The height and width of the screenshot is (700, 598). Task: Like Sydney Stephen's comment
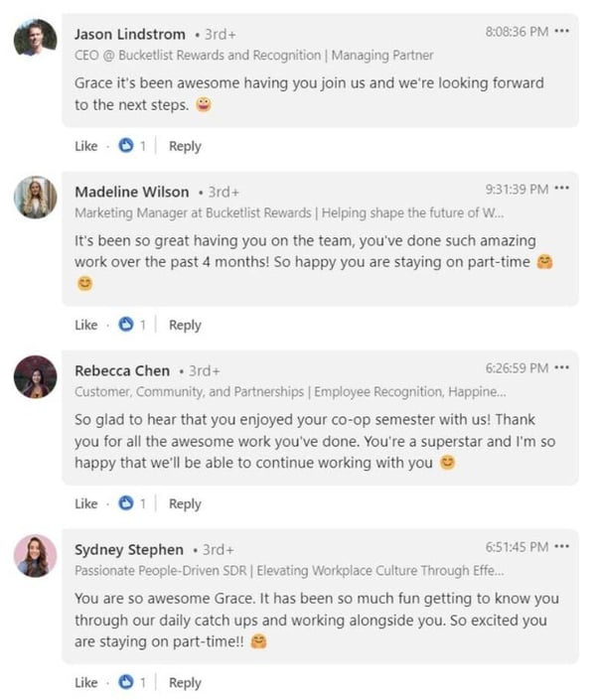coord(86,682)
